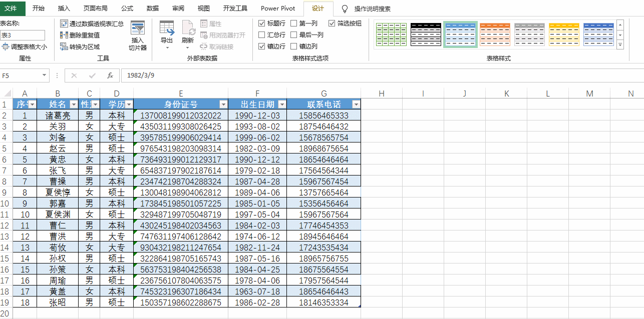Click cell containing 诸葛亮
The height and width of the screenshot is (319, 644).
[58, 115]
